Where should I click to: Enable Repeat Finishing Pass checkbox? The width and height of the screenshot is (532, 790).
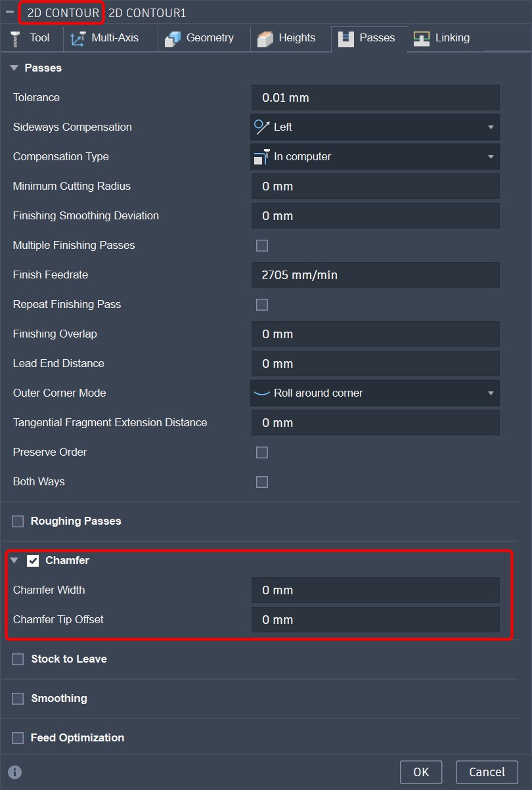[262, 305]
